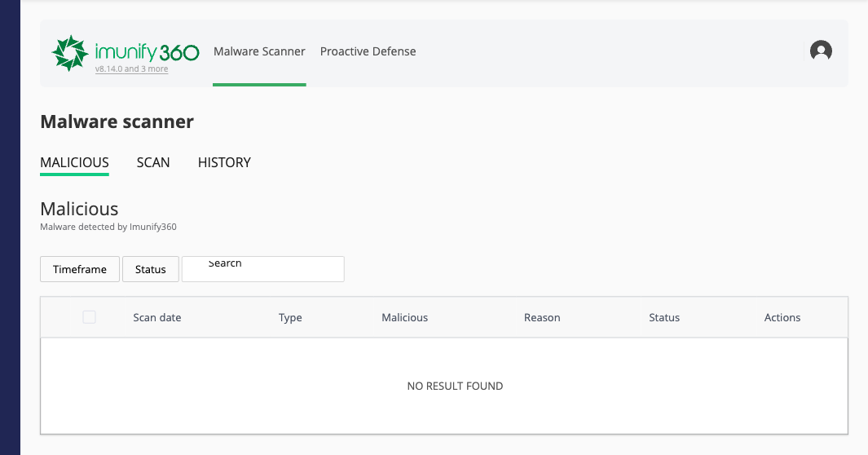
Task: Click the NO RESULT FOUND message
Action: tap(455, 387)
